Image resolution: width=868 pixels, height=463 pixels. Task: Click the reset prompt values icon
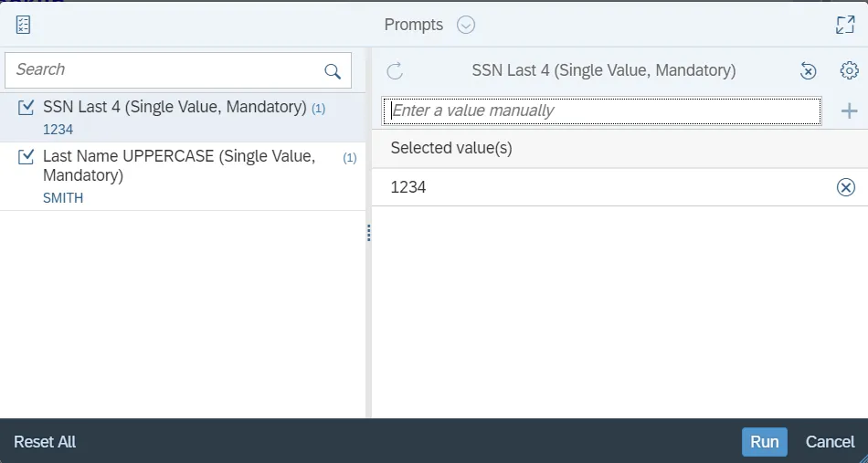(808, 71)
